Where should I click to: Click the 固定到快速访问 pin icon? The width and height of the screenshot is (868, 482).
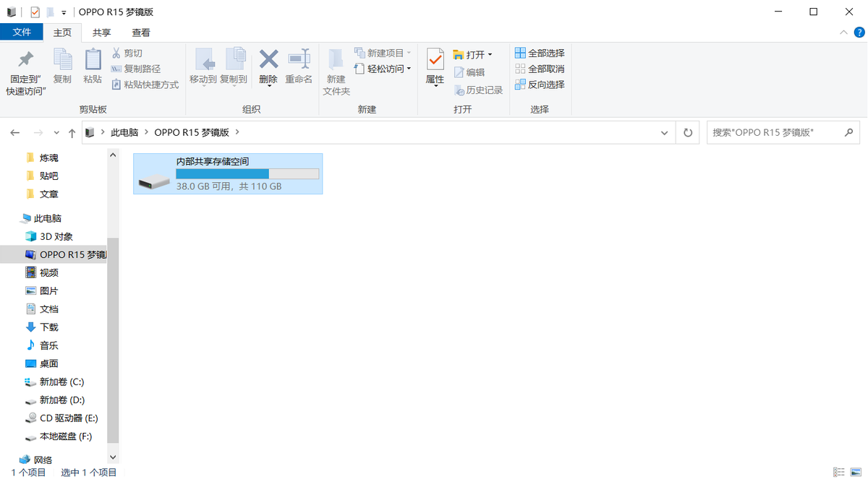point(26,59)
